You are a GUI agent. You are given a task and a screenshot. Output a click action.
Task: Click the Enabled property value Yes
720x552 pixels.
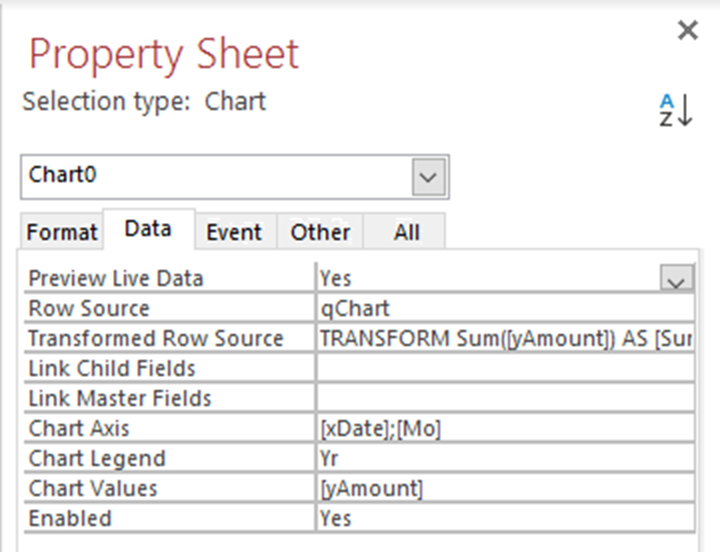click(505, 518)
